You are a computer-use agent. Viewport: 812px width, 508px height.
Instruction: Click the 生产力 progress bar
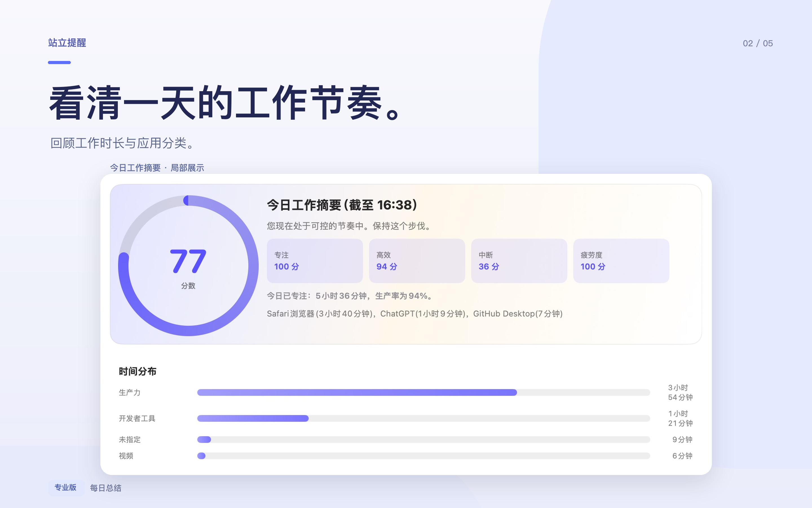(x=423, y=392)
